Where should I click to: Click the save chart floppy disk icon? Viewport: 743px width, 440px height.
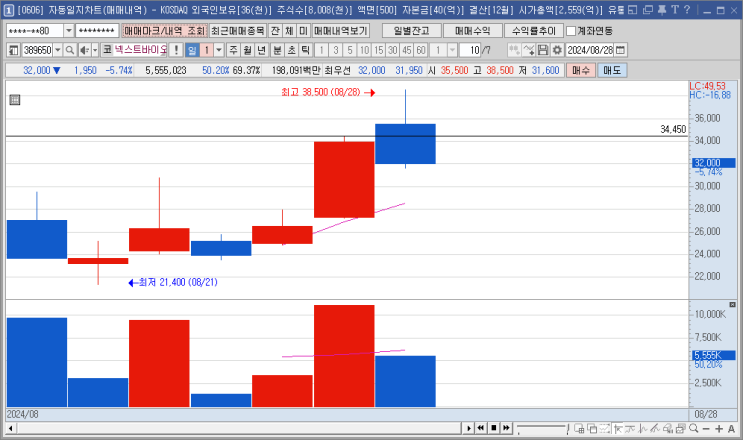pyautogui.click(x=543, y=50)
